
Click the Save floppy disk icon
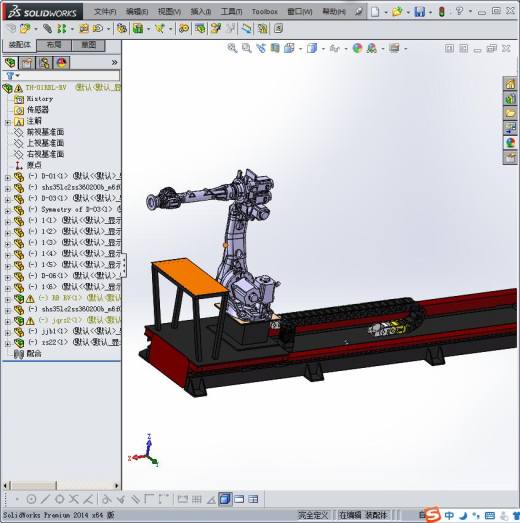pyautogui.click(x=419, y=12)
